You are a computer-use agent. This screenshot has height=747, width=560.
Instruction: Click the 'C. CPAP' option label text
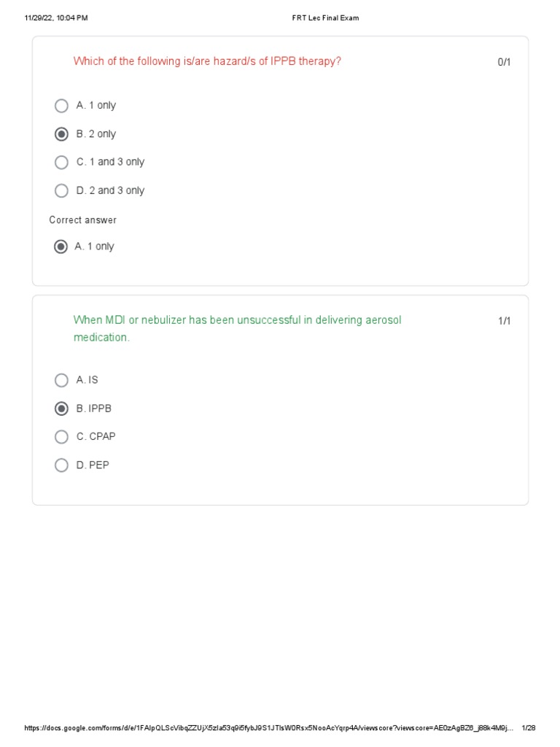[96, 436]
